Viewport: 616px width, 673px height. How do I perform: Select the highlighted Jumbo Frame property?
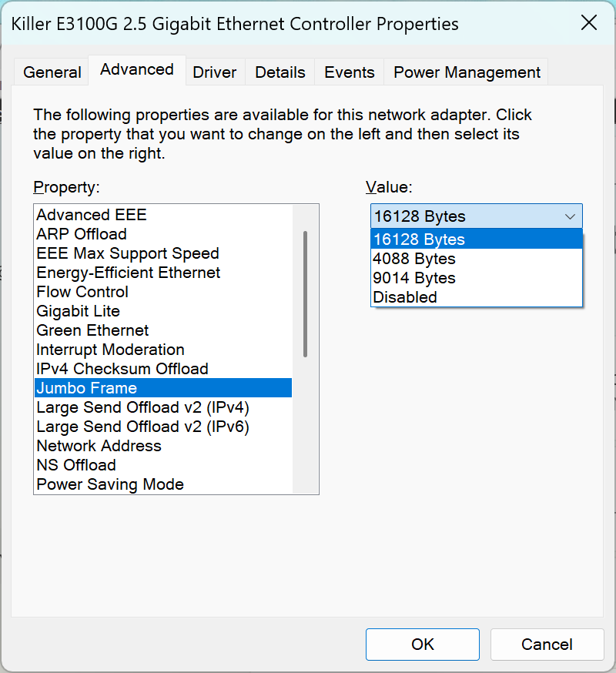tap(163, 388)
